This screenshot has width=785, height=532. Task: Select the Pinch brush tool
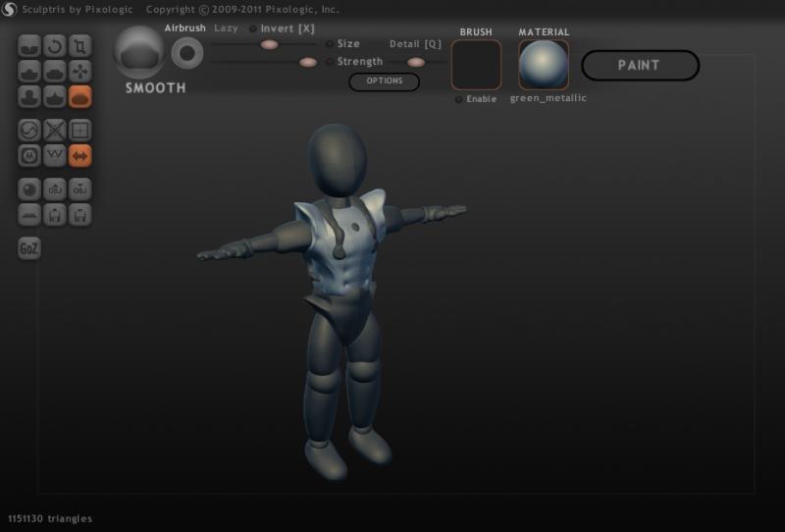pos(55,96)
